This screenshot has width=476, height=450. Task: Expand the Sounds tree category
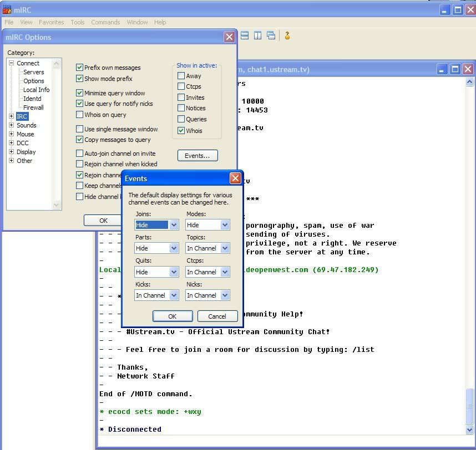click(11, 125)
